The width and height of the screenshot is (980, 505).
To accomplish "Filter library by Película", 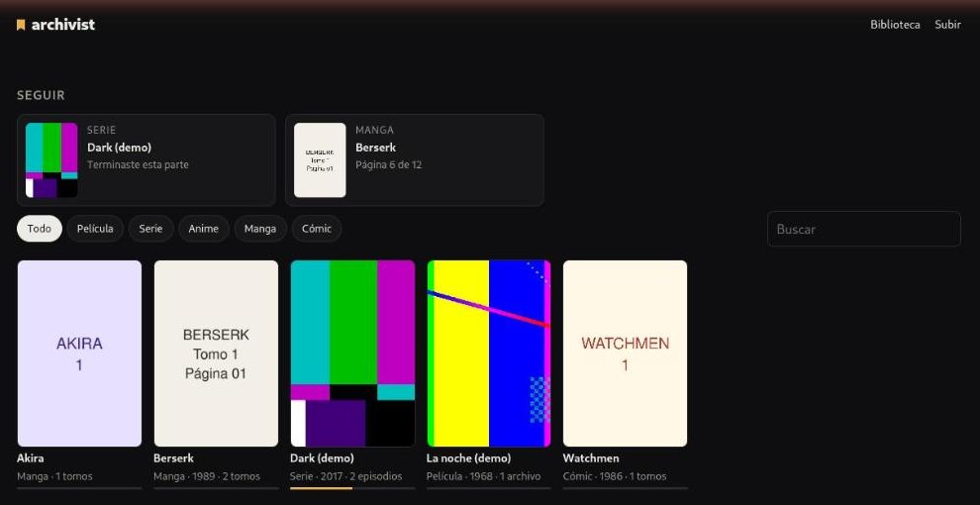I will tap(95, 229).
